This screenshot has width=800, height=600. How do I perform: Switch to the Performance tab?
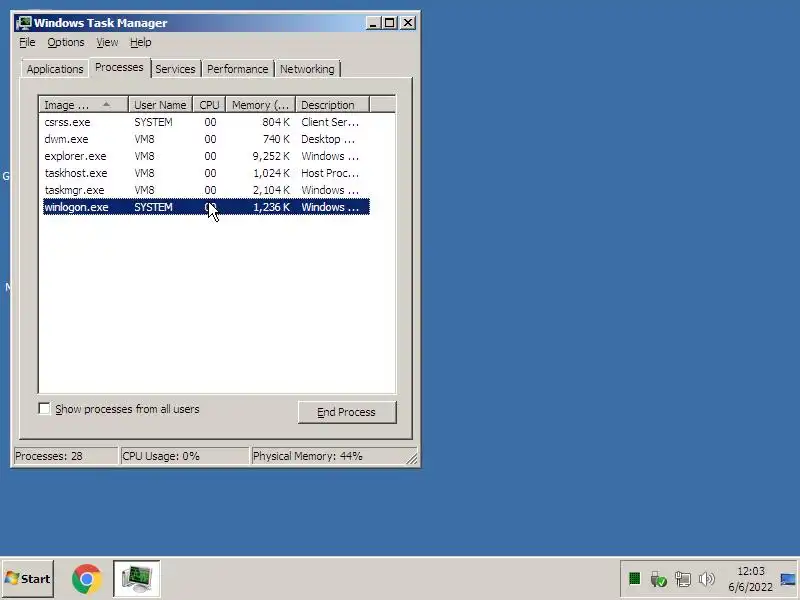[237, 69]
